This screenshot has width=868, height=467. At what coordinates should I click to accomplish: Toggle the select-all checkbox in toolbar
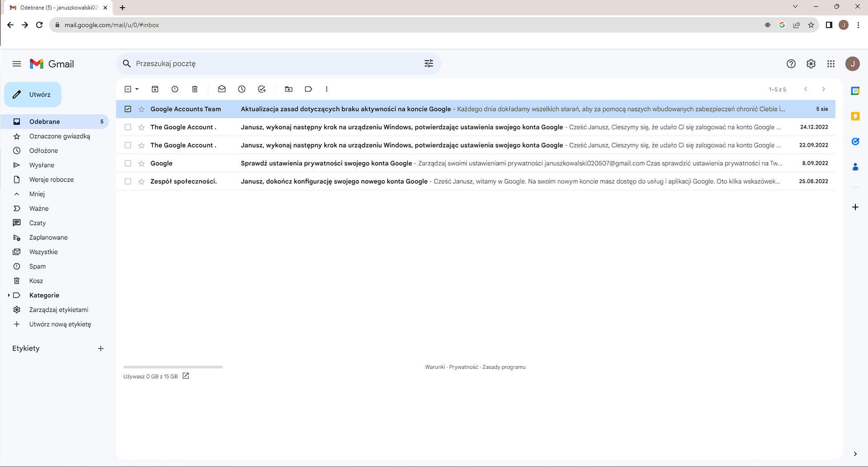tap(128, 89)
